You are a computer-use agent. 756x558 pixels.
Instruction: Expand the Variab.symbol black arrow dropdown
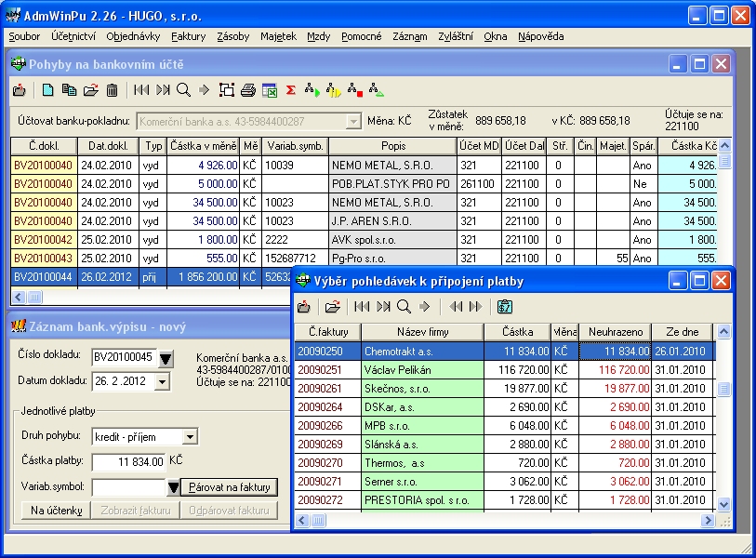[x=174, y=487]
